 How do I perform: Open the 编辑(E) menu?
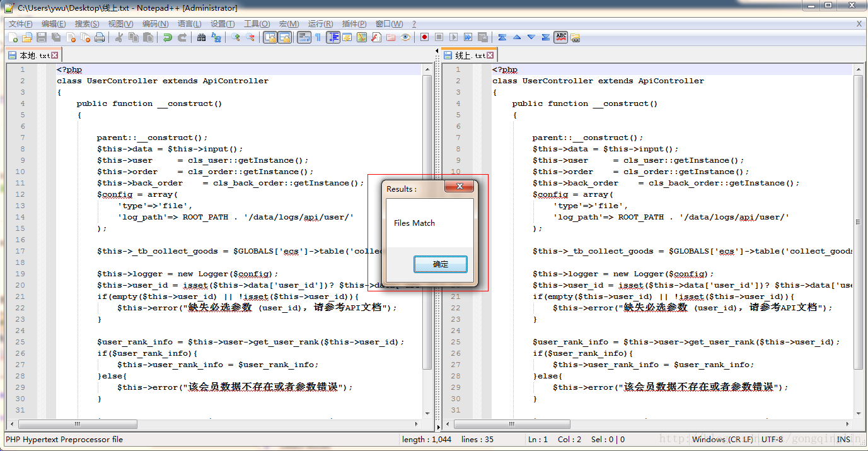tap(54, 24)
